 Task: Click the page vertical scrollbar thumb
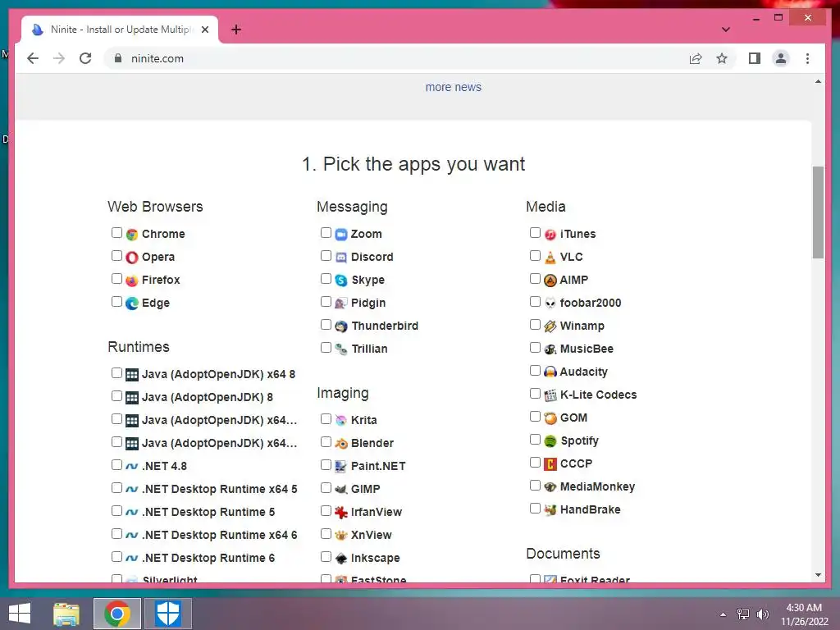click(818, 212)
